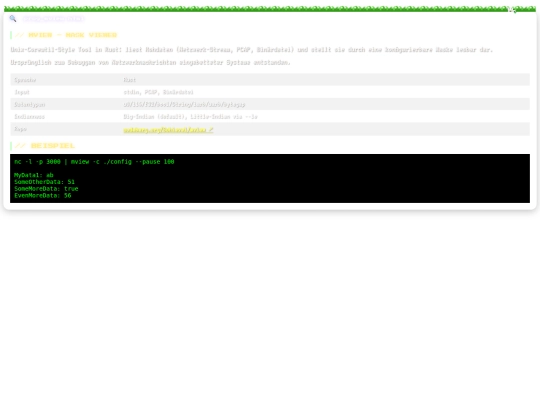Click the purple pill label beside the magnifier
This screenshot has height=405, width=540.
point(54,19)
